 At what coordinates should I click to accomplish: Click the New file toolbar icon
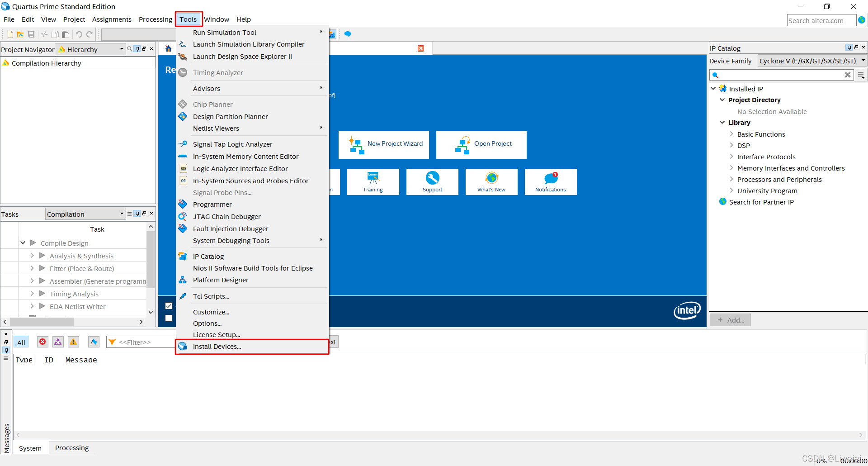(x=10, y=34)
